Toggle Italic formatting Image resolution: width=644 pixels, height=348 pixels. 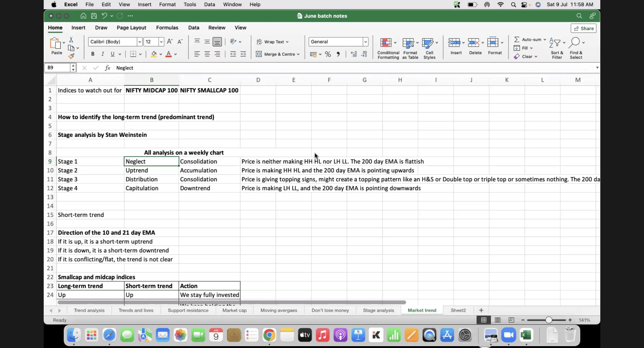coord(103,54)
